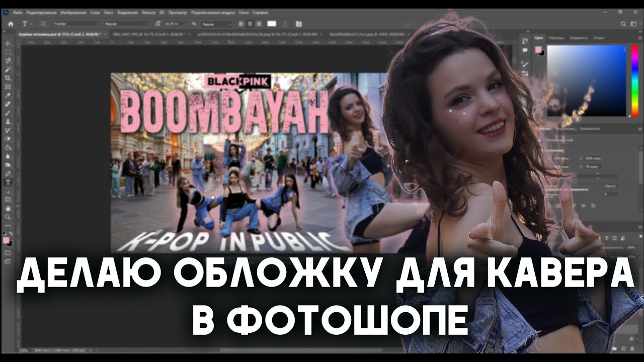Select the History Brush tool
The height and width of the screenshot is (362, 644).
[x=8, y=130]
